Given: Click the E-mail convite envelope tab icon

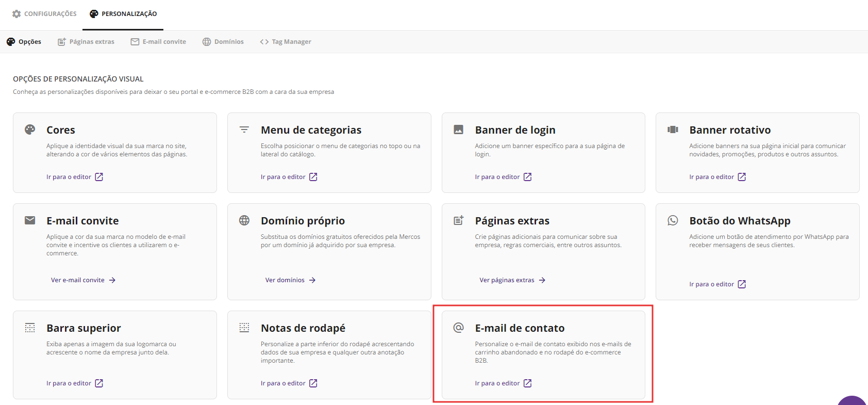Looking at the screenshot, I should [x=135, y=42].
